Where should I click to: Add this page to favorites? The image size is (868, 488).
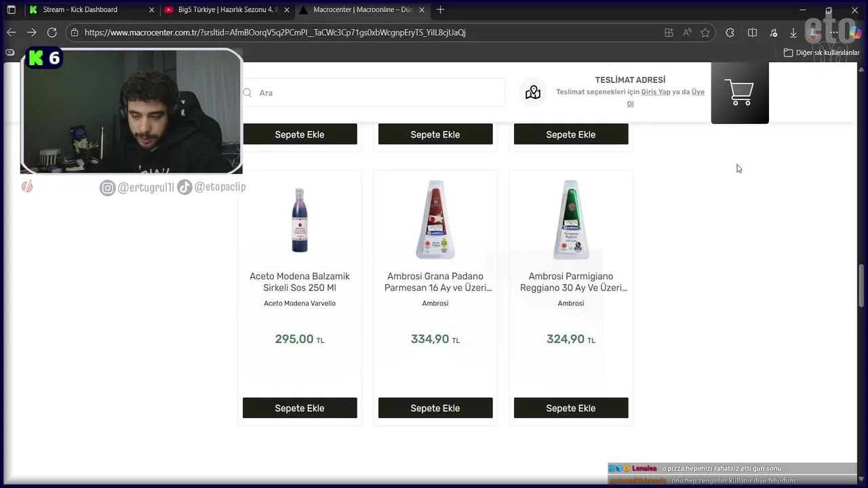pos(705,32)
